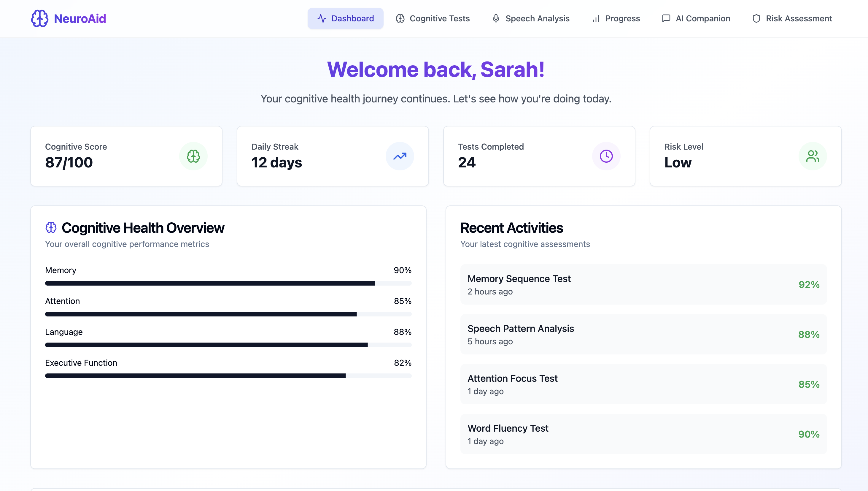Open the Dashboard tab

coord(345,18)
